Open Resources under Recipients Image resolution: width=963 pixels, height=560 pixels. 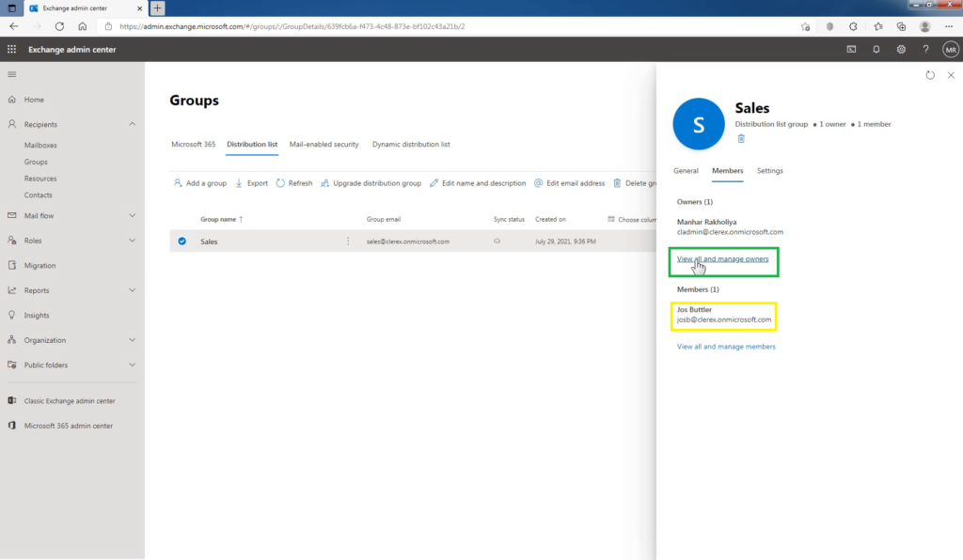tap(40, 179)
